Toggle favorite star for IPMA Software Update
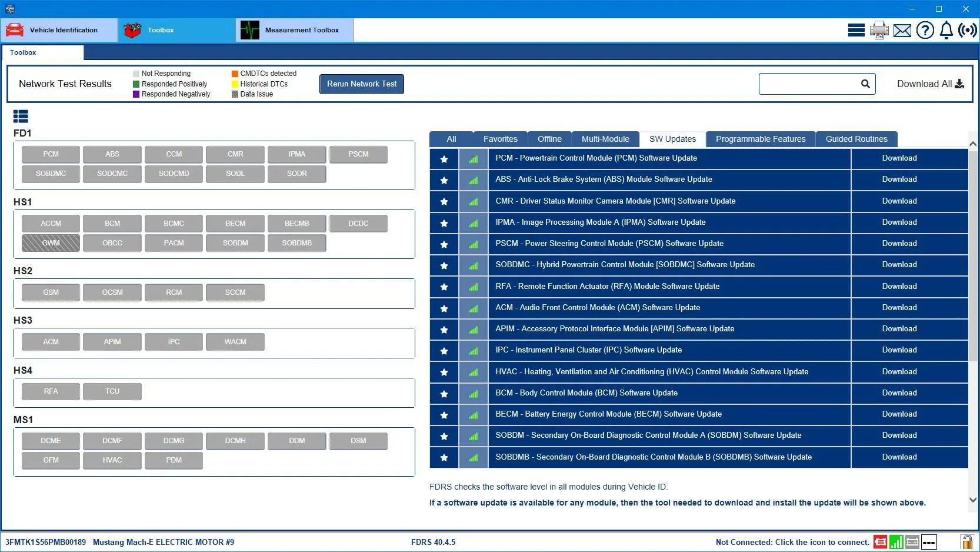Screen dimensions: 980x552 (x=444, y=223)
